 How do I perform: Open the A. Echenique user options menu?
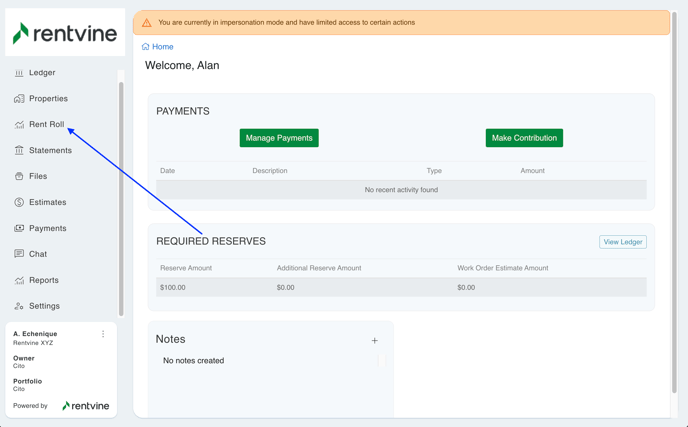(x=103, y=335)
